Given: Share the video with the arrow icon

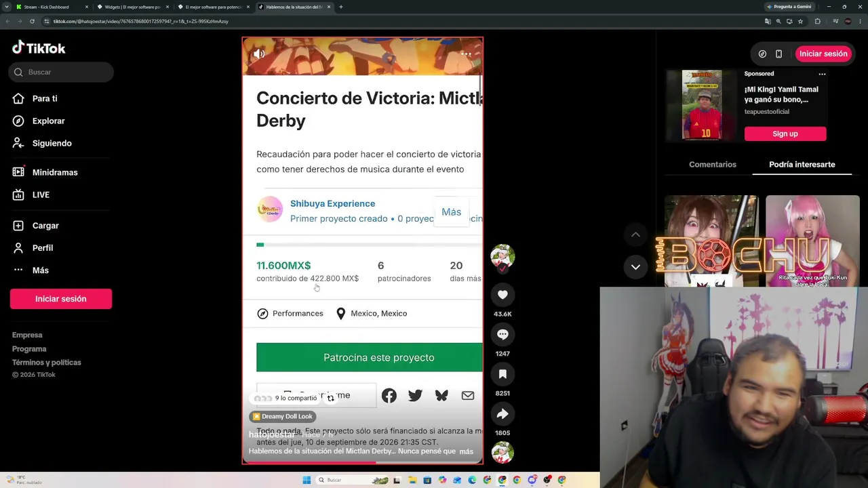Looking at the screenshot, I should coord(502,413).
